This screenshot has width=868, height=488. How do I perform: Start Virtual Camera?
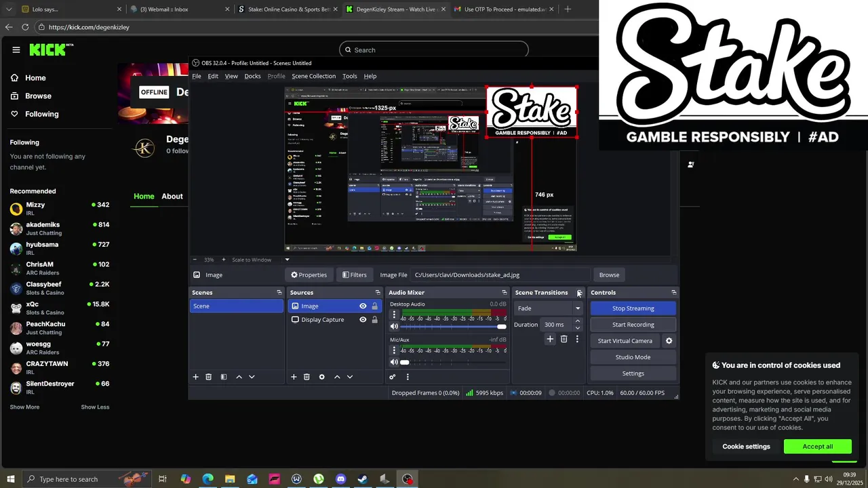(625, 341)
